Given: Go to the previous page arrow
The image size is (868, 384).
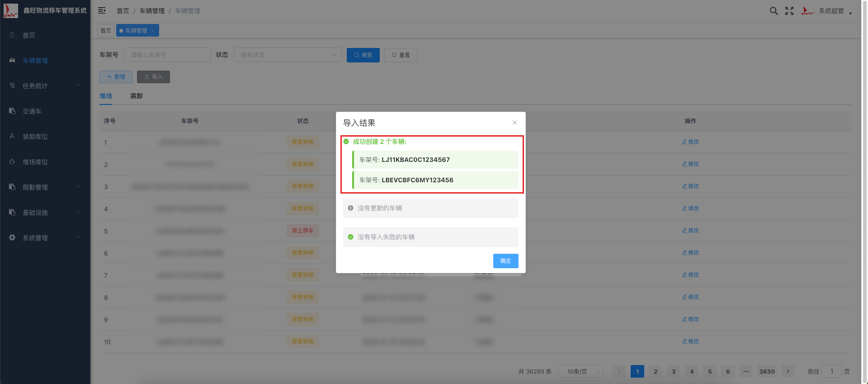Looking at the screenshot, I should pyautogui.click(x=619, y=371).
